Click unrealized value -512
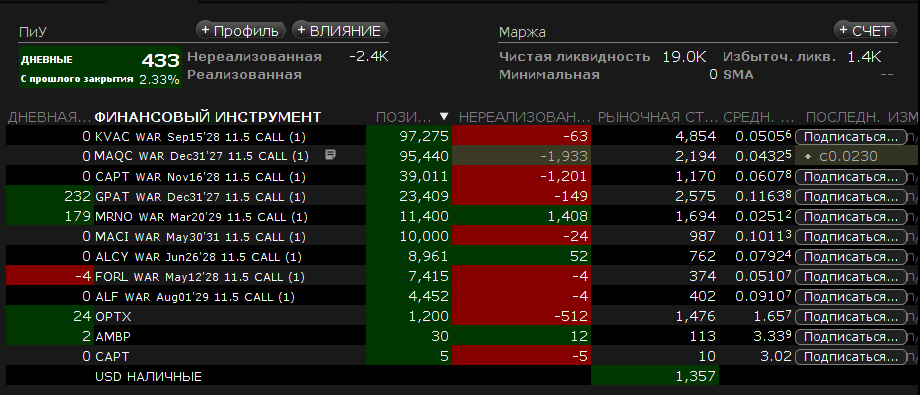The width and height of the screenshot is (920, 395). click(571, 316)
